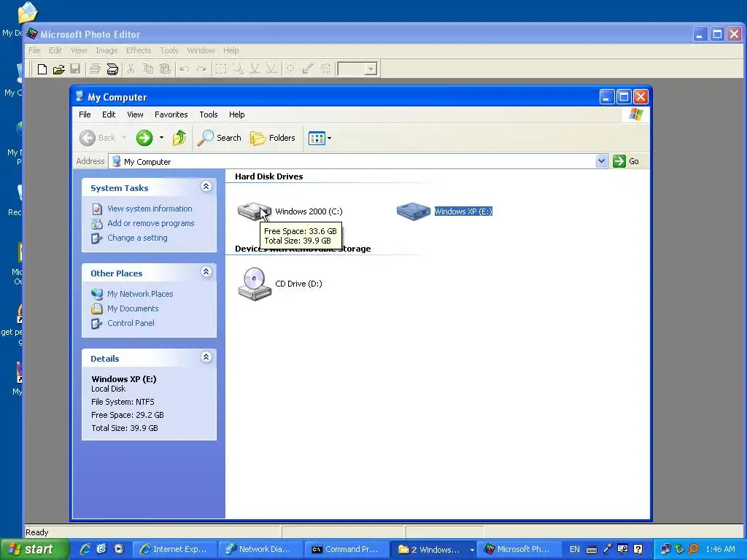This screenshot has height=560, width=747.
Task: Choose the Zoom magnifier tool in Photo Editor
Action: tap(238, 69)
